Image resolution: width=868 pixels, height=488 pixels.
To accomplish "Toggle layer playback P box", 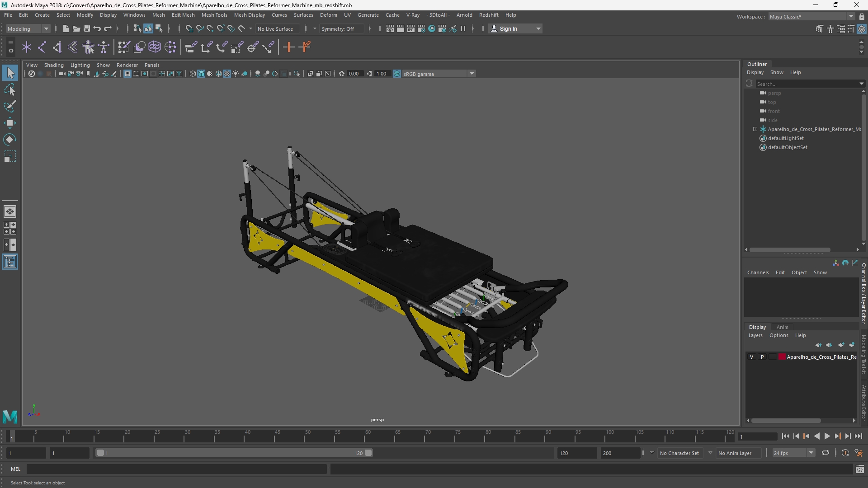I will (762, 357).
